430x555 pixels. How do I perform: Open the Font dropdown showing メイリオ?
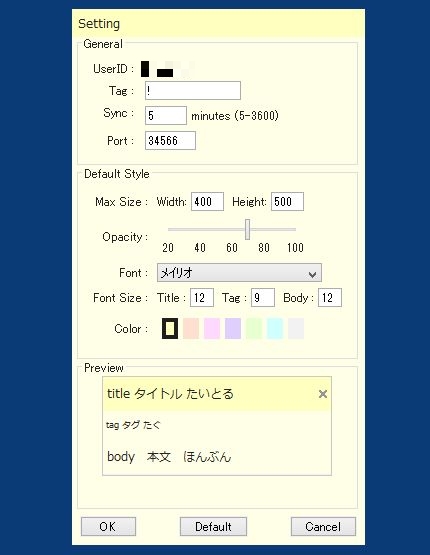[x=239, y=273]
